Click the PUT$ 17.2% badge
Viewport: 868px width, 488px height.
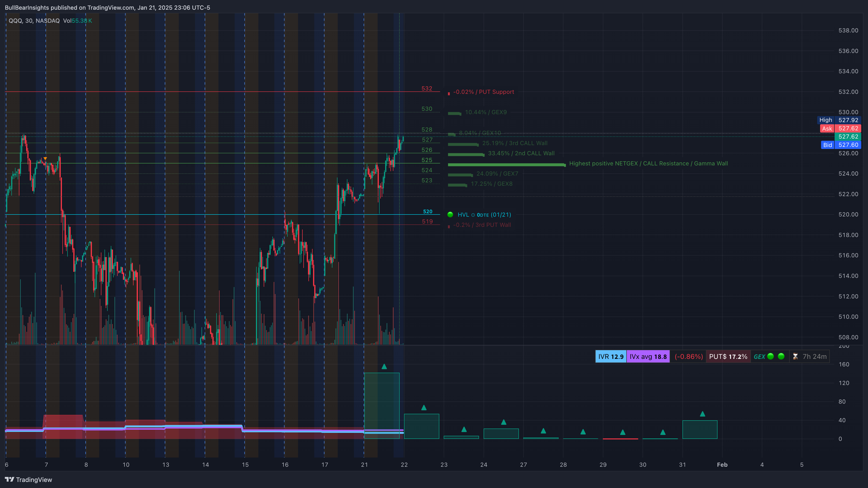click(x=728, y=356)
